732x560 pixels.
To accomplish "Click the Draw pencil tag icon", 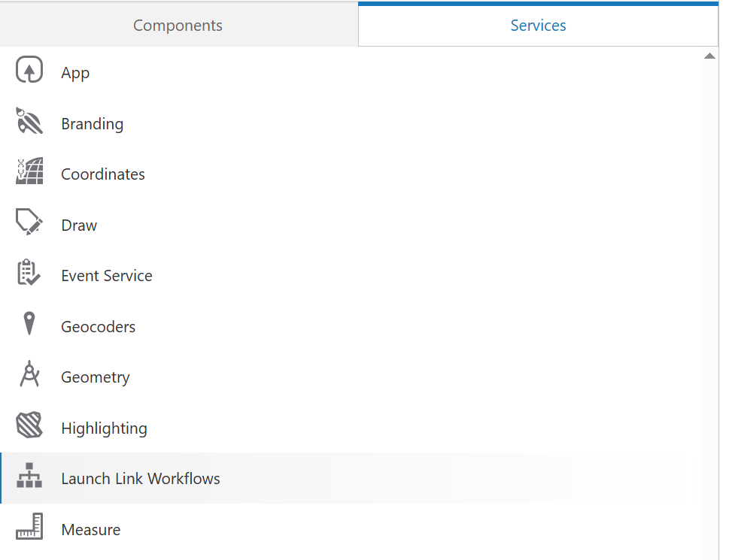I will pyautogui.click(x=29, y=223).
